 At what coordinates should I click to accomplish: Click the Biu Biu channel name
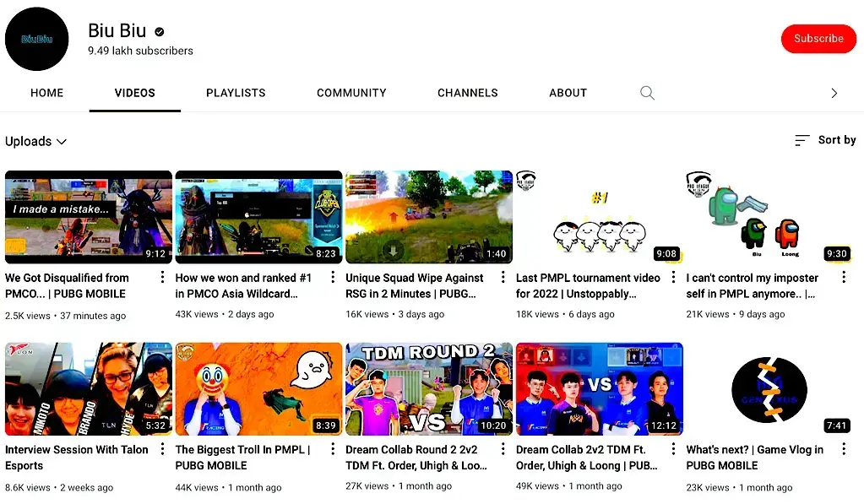pos(117,31)
